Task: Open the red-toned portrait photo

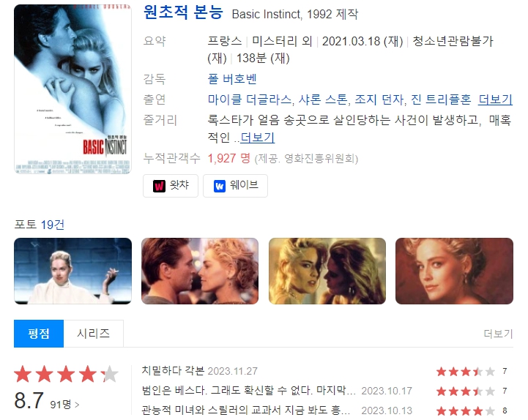Action: [x=454, y=271]
